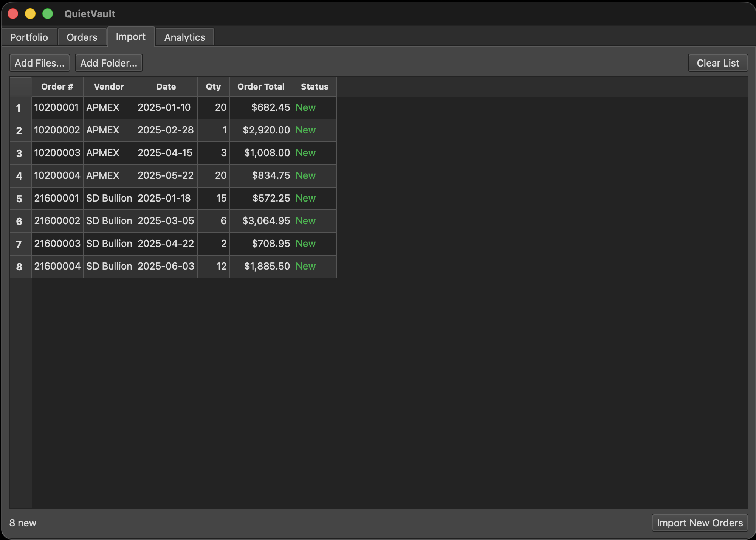The height and width of the screenshot is (540, 756).
Task: Select the $708.95 order total cell
Action: tap(261, 244)
